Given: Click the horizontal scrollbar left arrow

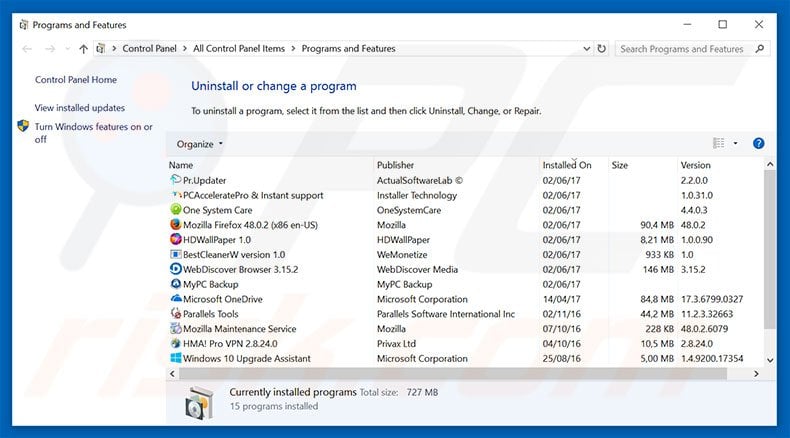Looking at the screenshot, I should 173,373.
